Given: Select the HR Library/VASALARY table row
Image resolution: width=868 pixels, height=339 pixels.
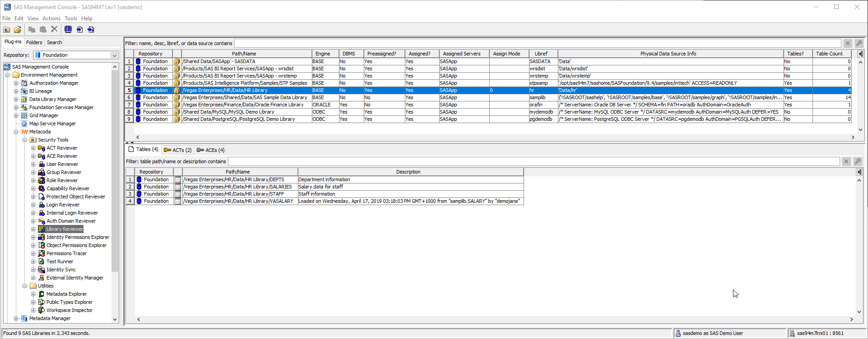Looking at the screenshot, I should pos(325,201).
